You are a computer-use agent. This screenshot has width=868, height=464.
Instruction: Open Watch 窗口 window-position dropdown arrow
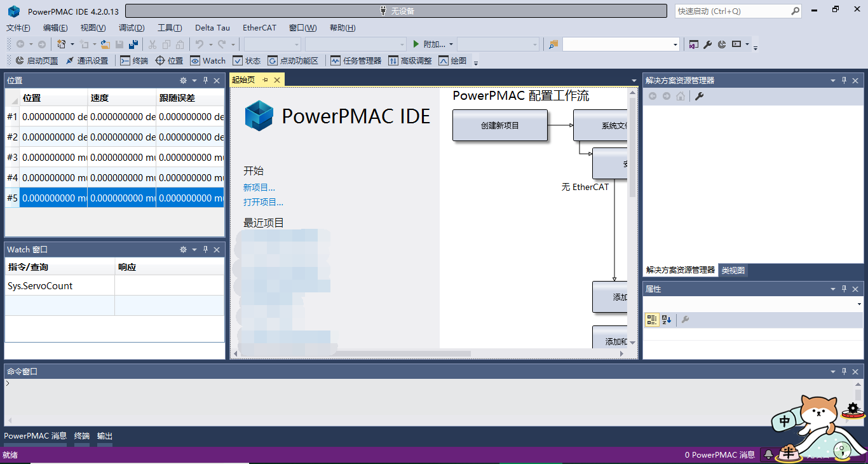coord(194,250)
